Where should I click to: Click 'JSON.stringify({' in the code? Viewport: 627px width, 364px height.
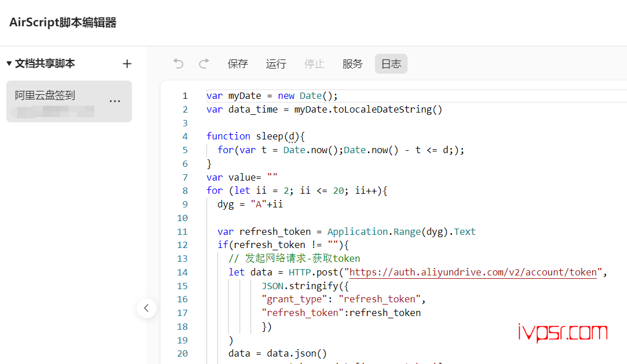coord(305,286)
